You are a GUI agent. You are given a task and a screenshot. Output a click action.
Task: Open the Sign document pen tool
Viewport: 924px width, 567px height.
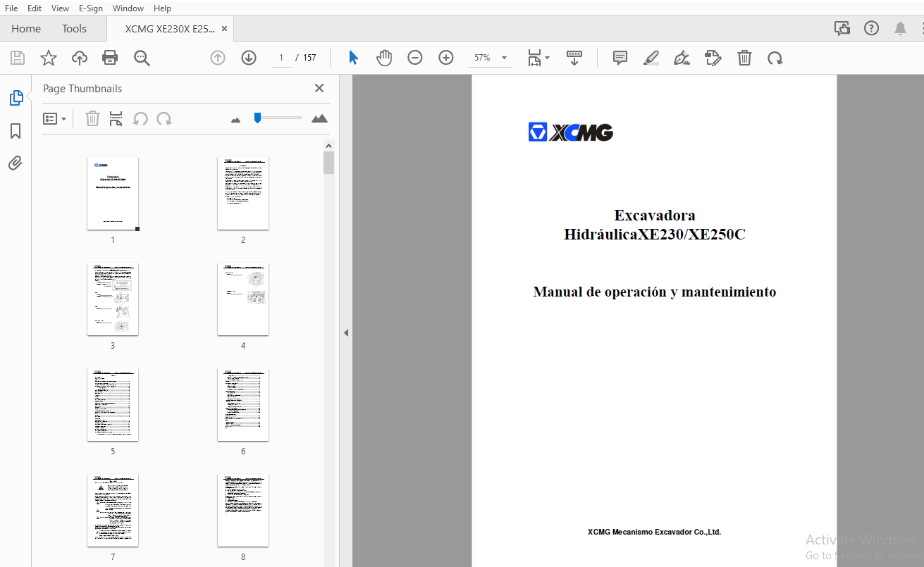coord(682,58)
